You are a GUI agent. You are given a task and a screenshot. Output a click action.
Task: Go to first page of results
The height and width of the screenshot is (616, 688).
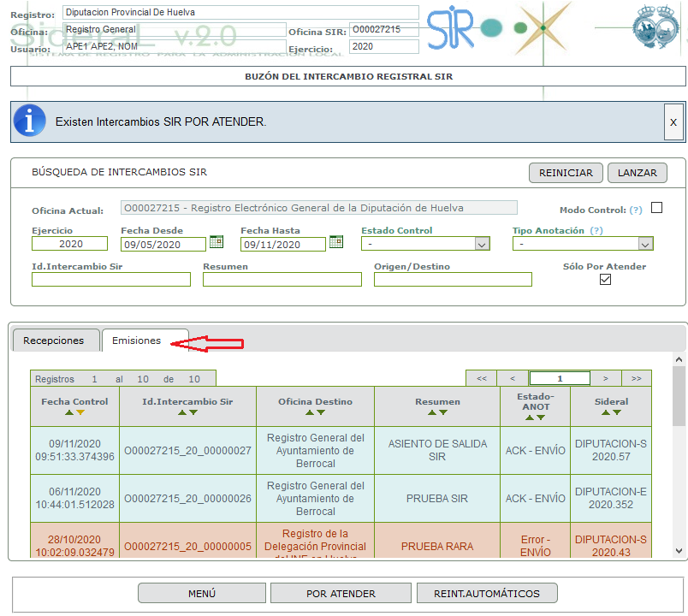coord(482,378)
